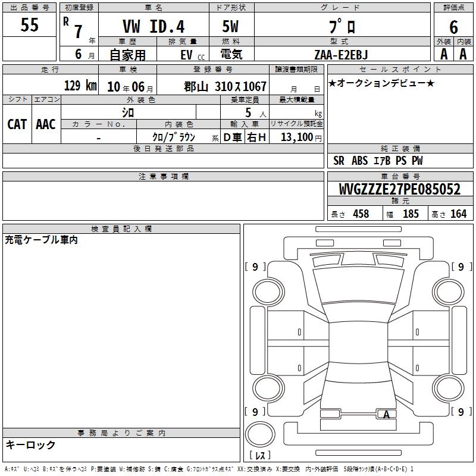The width and height of the screenshot is (476, 476).
Task: Click the exterior color シロ field
Action: click(x=128, y=112)
